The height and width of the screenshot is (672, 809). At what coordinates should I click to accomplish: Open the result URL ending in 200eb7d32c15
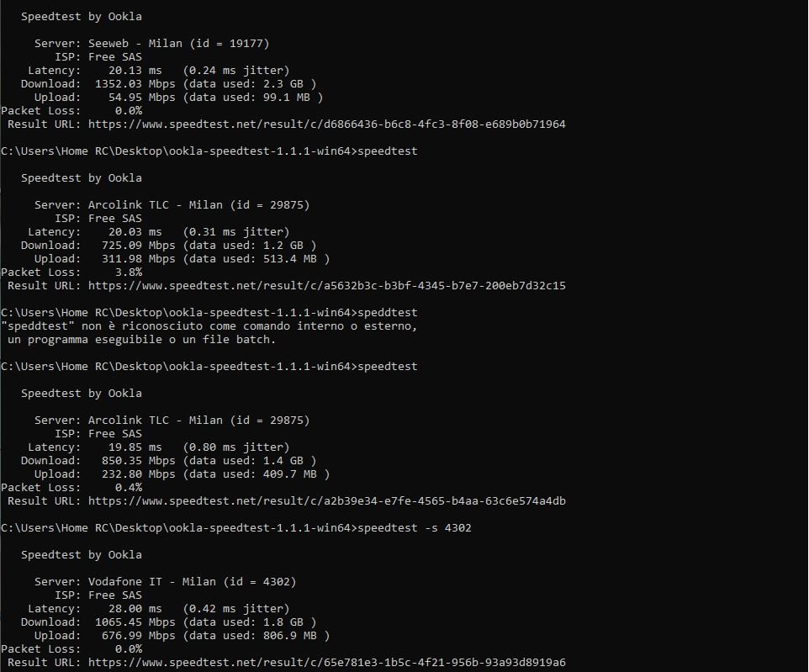tap(326, 286)
